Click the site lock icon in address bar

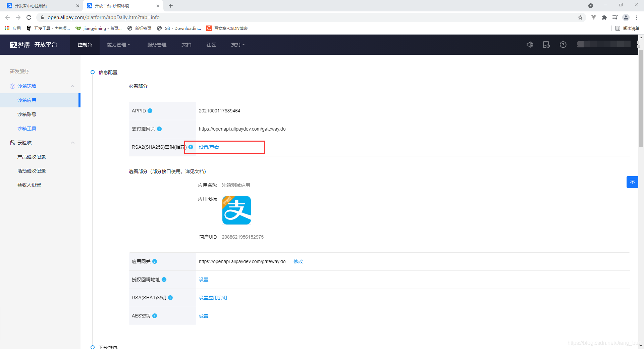[42, 17]
